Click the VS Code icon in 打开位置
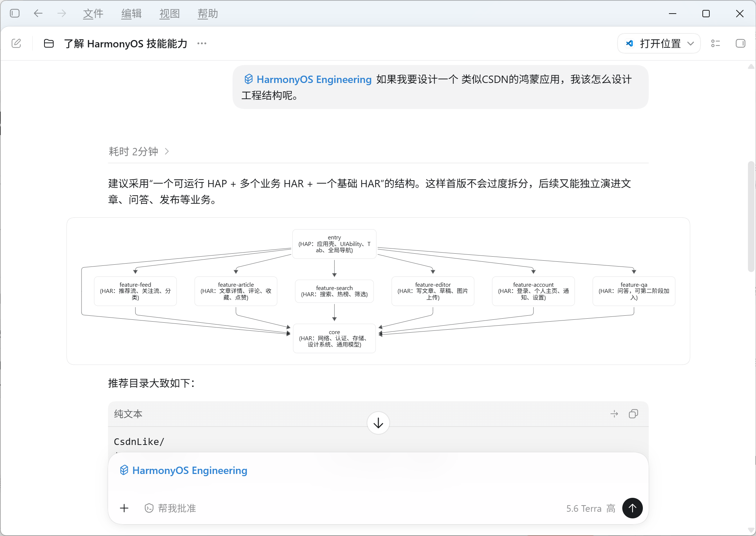Screen dimensions: 756x536 coord(630,43)
